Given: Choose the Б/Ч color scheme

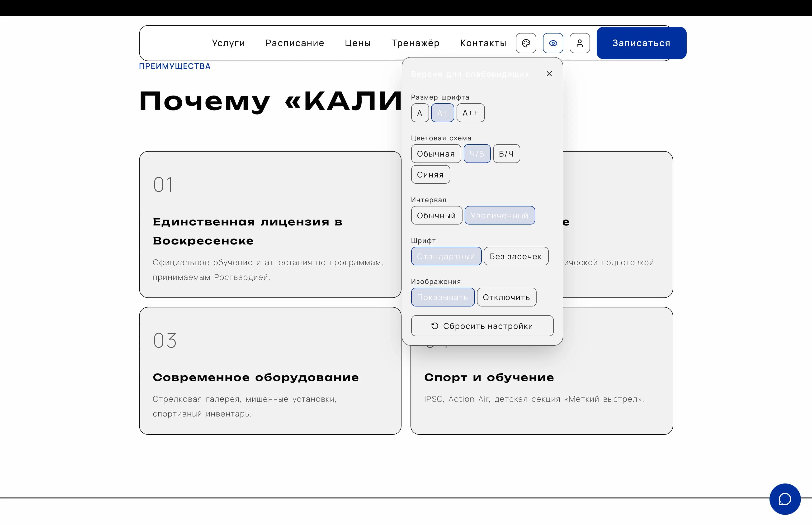Looking at the screenshot, I should point(506,154).
